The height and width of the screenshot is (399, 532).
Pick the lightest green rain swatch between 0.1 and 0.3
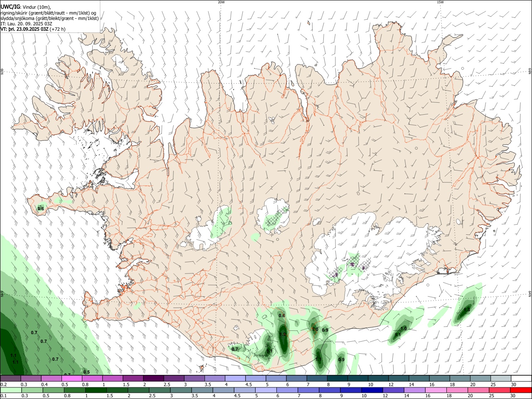(11, 390)
